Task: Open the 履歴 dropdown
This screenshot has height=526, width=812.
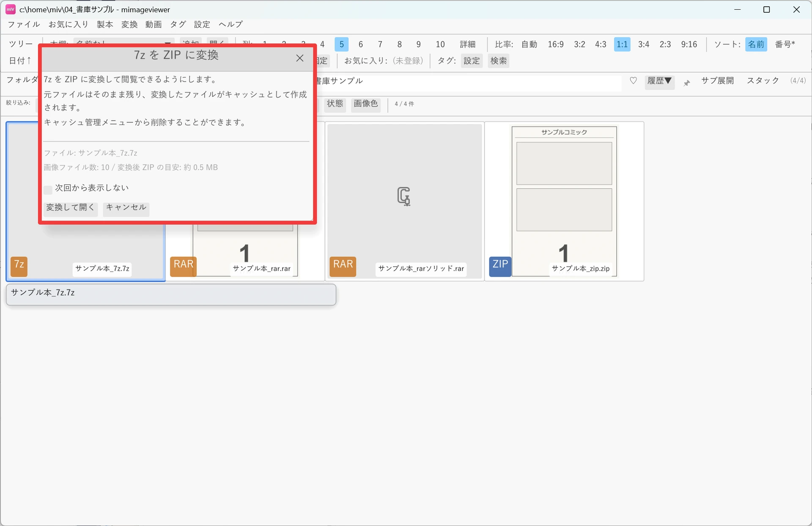Action: (660, 81)
